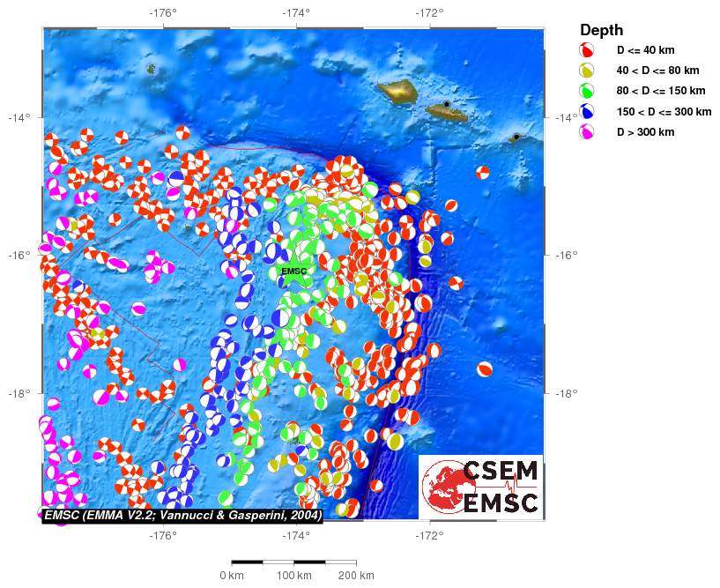Open the EMSC EMMA V2.2 citation text
720x588 pixels.
pyautogui.click(x=182, y=514)
